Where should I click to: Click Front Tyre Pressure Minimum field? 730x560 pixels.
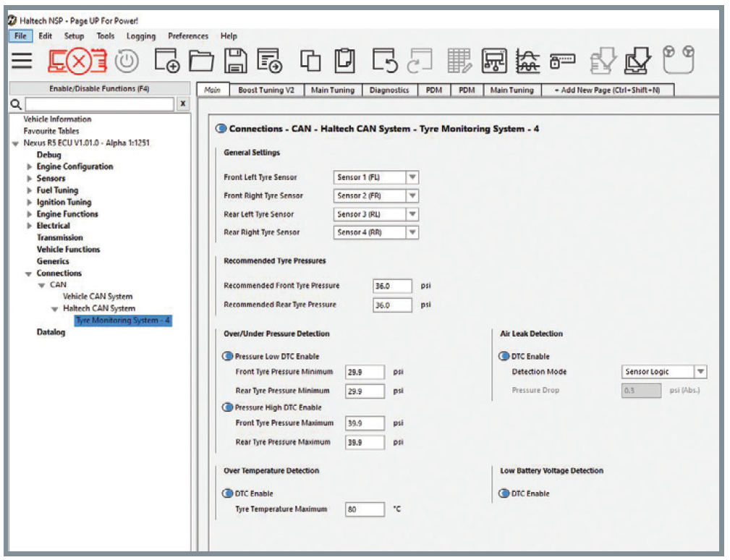(365, 372)
